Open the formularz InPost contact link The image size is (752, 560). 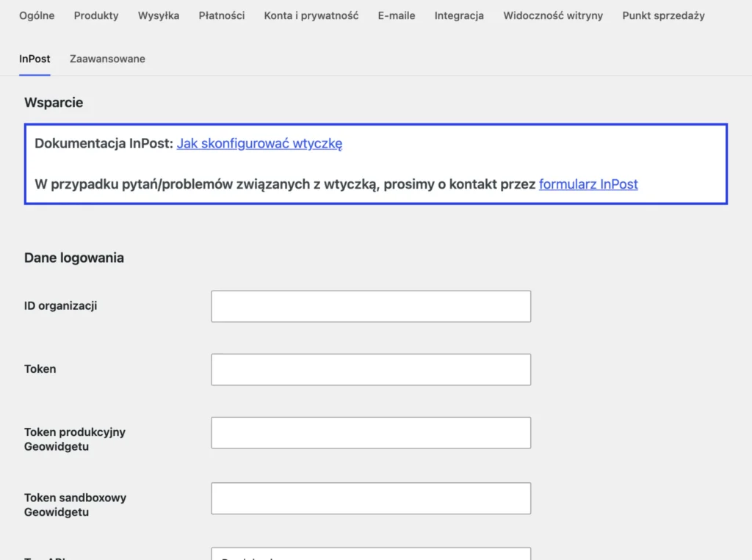tap(588, 184)
